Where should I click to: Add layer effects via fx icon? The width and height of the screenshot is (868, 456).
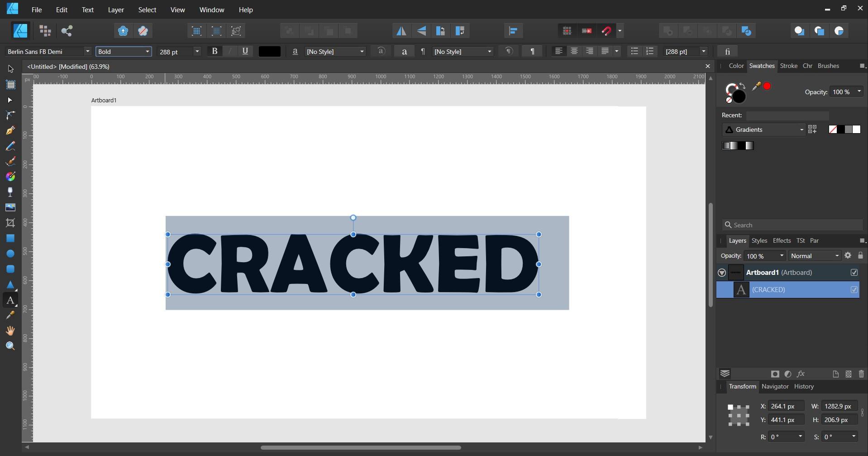coord(801,374)
